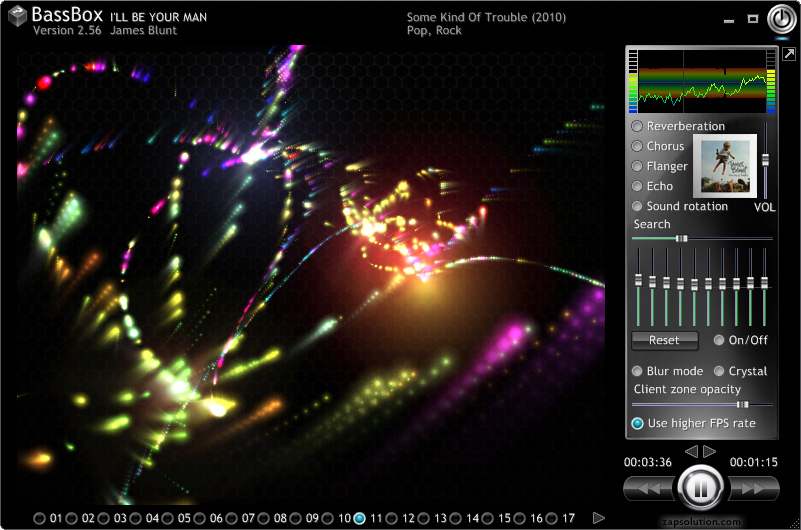Click the detach panel arrow icon
This screenshot has height=530, width=801.
(789, 54)
